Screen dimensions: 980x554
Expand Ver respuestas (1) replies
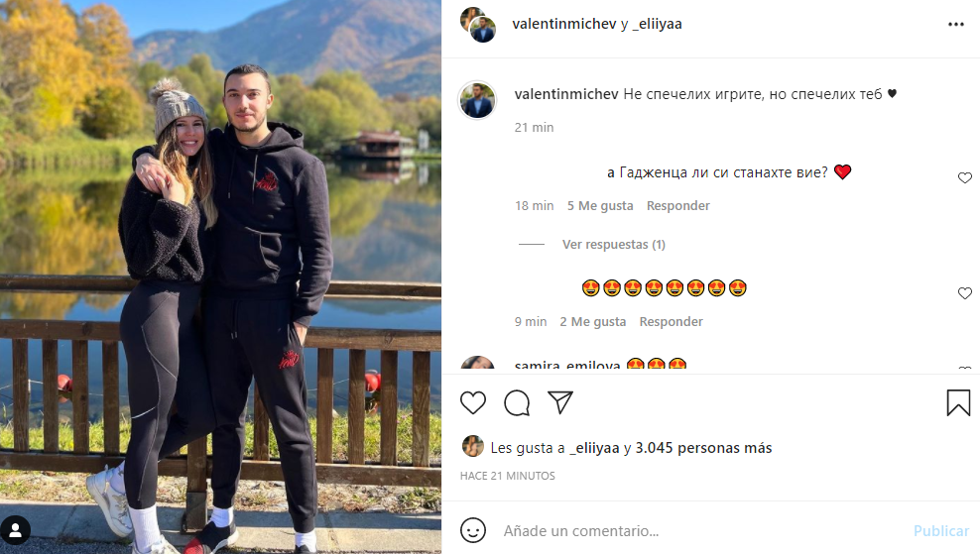pyautogui.click(x=614, y=244)
